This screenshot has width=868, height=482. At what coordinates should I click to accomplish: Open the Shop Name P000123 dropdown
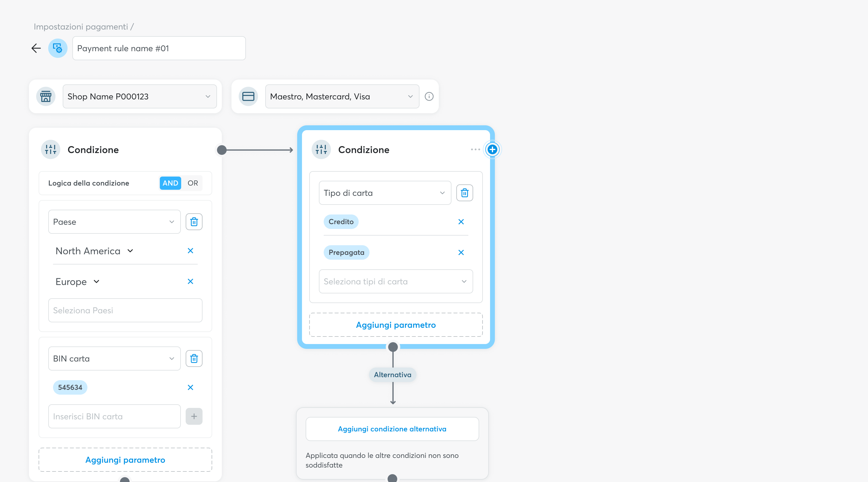[x=140, y=96]
